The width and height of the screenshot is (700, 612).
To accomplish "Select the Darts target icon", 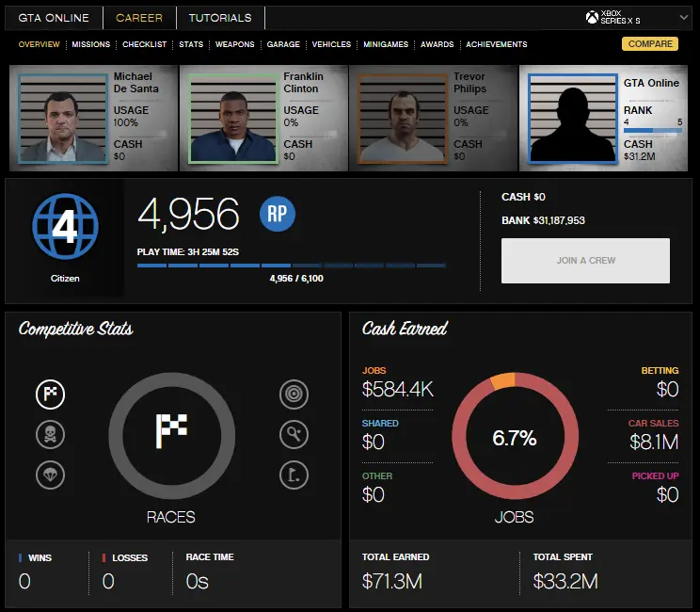I will (x=294, y=395).
